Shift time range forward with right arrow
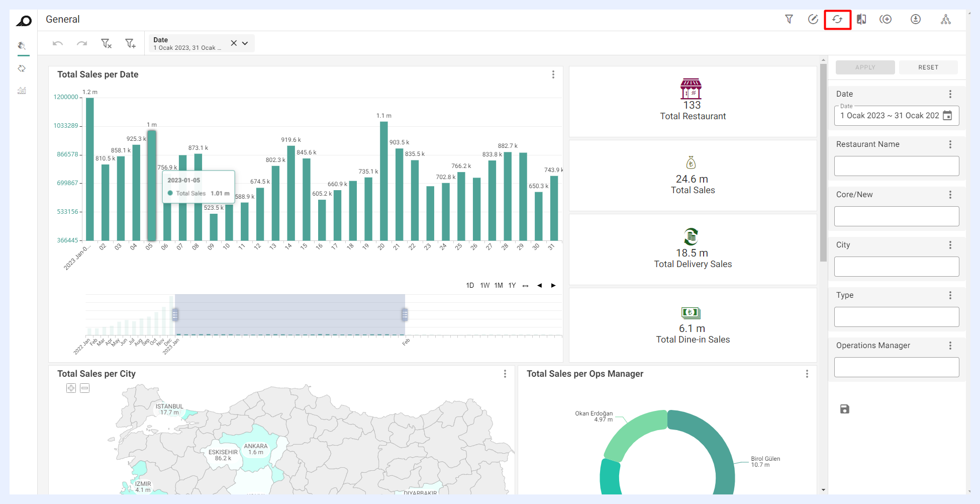Image resolution: width=980 pixels, height=504 pixels. pos(553,285)
